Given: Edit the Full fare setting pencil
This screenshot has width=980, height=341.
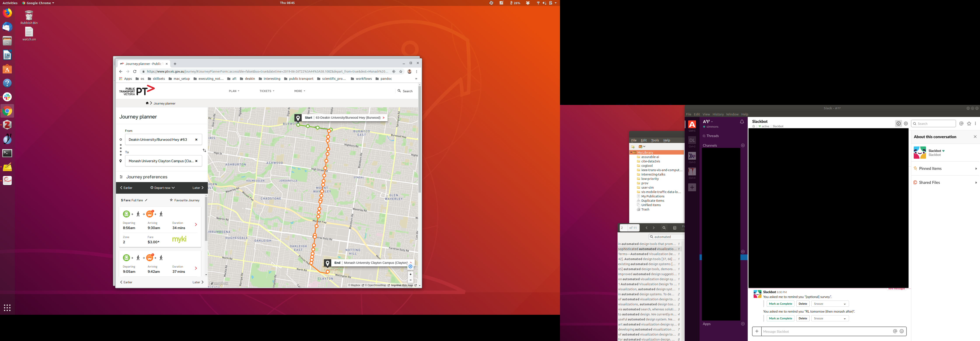Looking at the screenshot, I should (146, 200).
